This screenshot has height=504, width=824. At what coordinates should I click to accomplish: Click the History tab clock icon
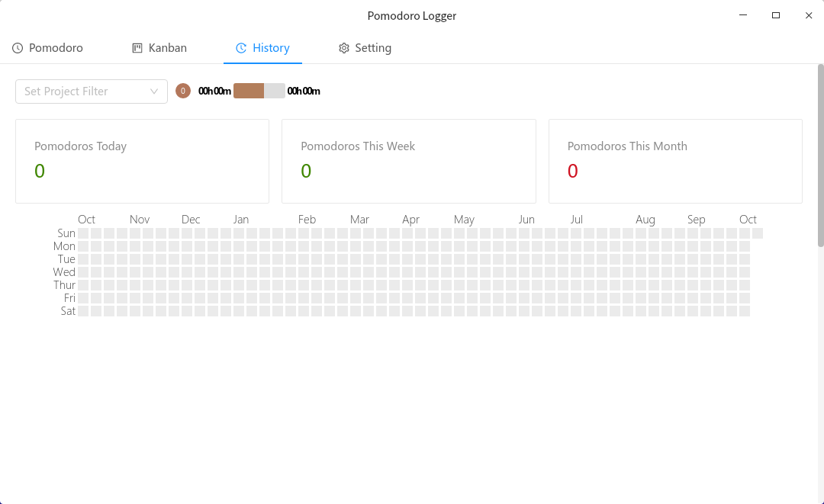pyautogui.click(x=241, y=48)
